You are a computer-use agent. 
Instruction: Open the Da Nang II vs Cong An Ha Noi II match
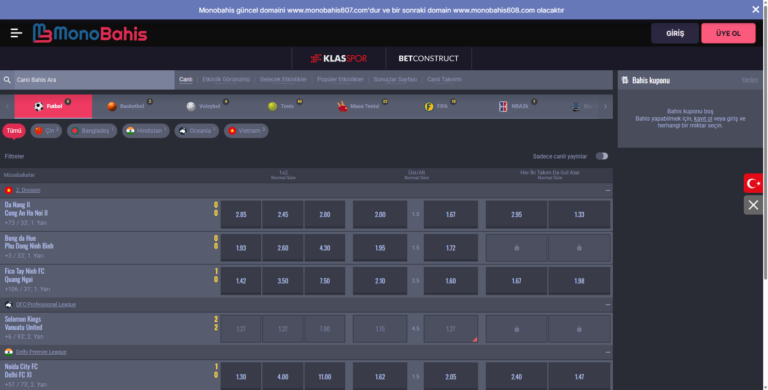(26, 209)
